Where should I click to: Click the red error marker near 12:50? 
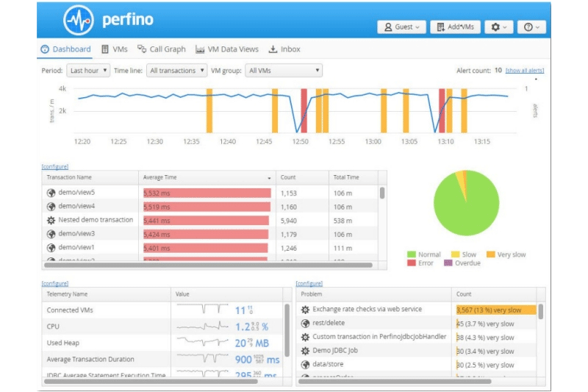(x=304, y=110)
